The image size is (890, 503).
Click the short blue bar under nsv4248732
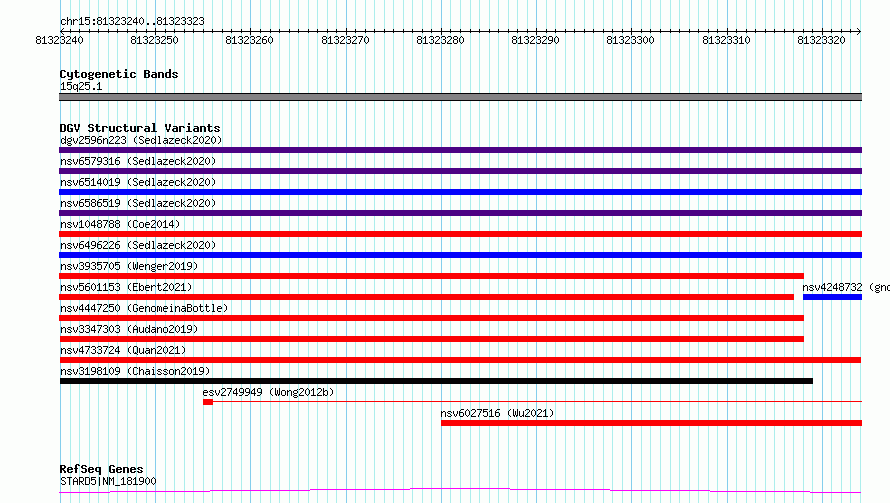(x=833, y=297)
